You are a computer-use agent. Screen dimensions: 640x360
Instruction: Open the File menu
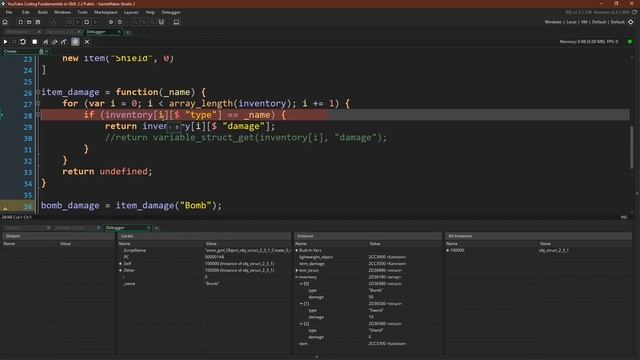(x=9, y=12)
